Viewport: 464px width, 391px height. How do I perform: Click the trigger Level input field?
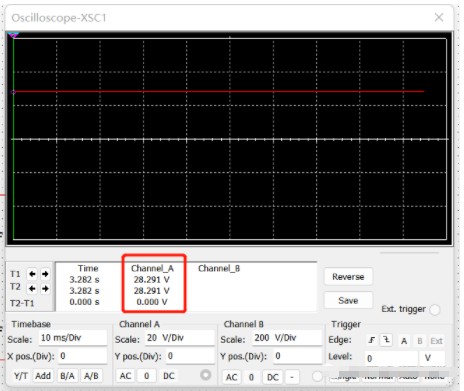click(x=391, y=358)
